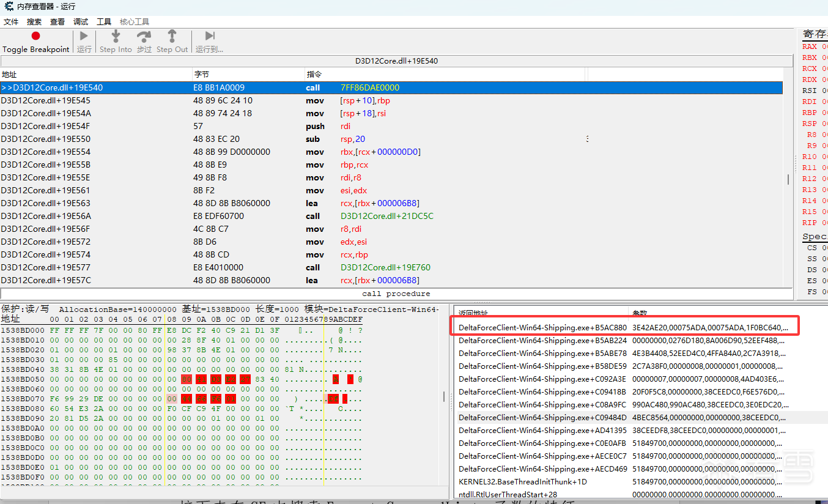
Task: Click the 运行到... (Run to) toolbar button
Action: (209, 42)
